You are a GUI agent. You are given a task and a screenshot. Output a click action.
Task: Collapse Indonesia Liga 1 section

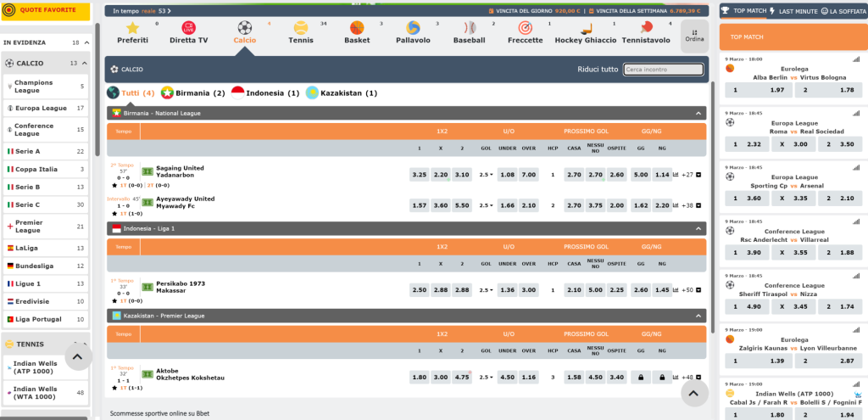click(698, 228)
